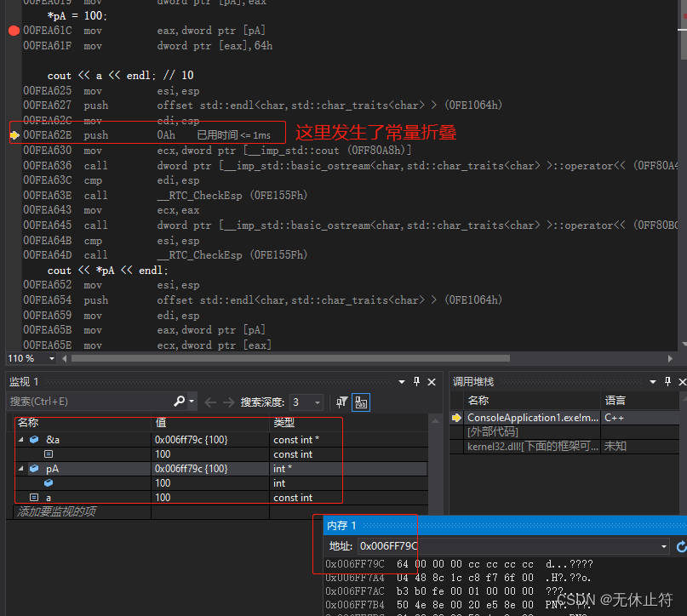Click the 名称 column header in watch
The height and width of the screenshot is (616, 687).
click(x=28, y=423)
